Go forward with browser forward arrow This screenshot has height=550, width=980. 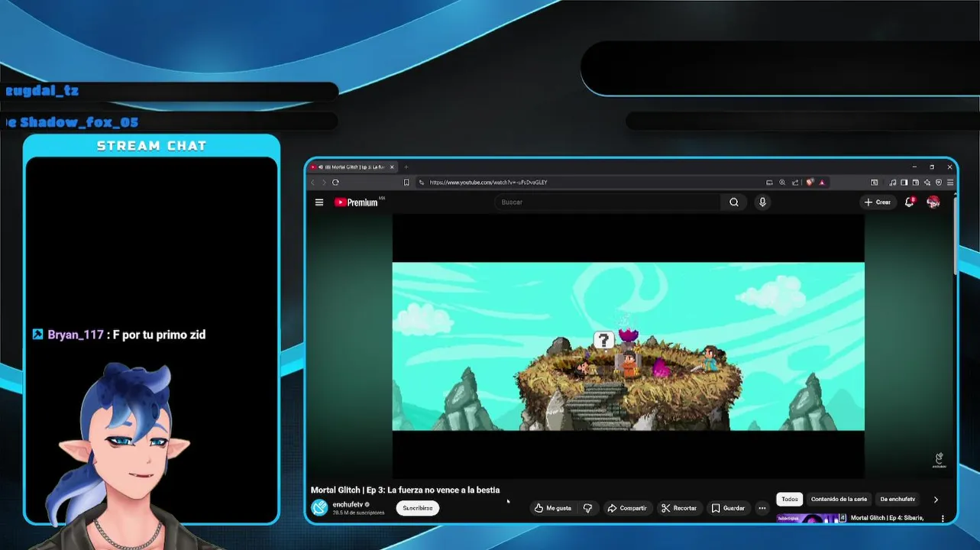click(x=324, y=183)
